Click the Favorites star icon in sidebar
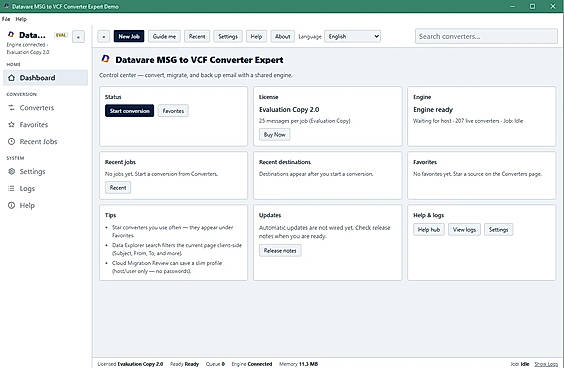Viewport: 564px width, 368px height. point(12,124)
